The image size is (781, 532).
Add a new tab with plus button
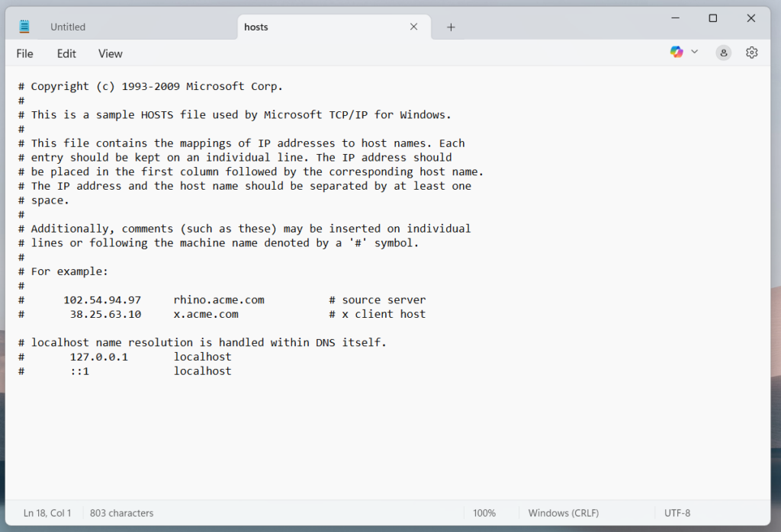tap(451, 27)
